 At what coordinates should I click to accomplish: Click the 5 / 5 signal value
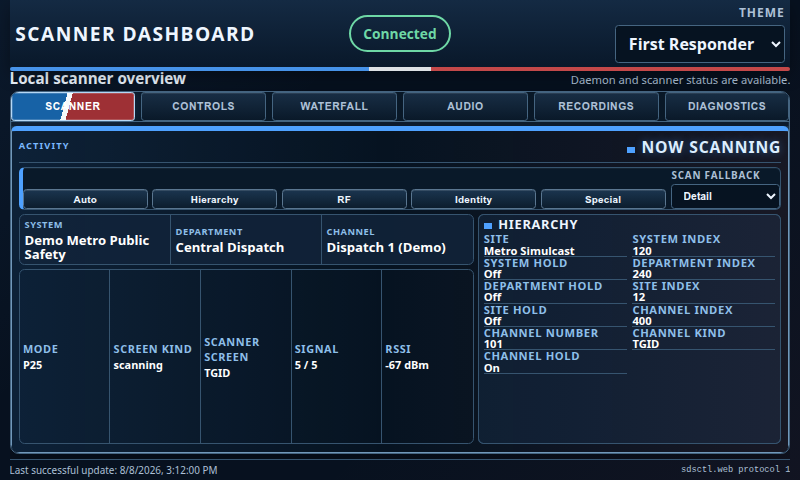pos(306,365)
